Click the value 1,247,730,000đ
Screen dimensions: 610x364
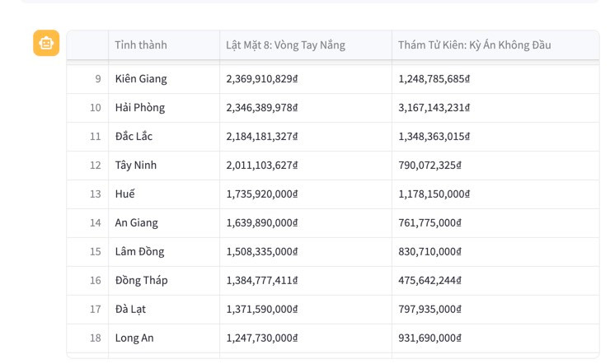point(262,338)
